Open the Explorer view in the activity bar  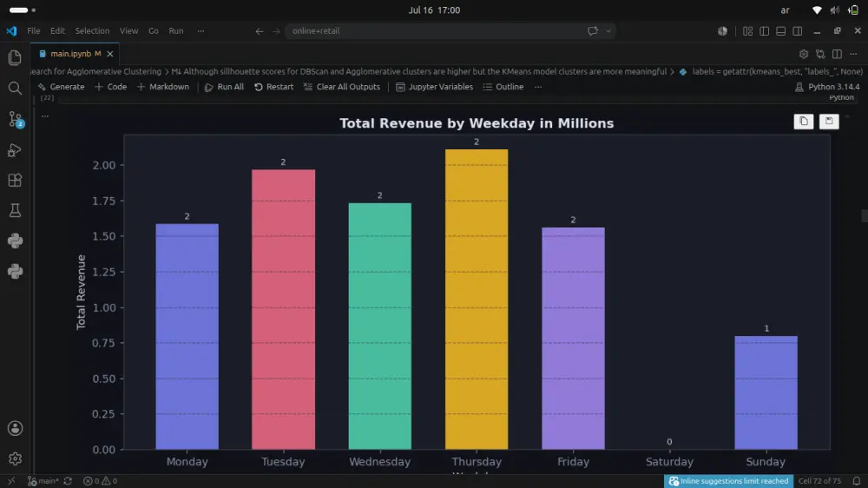point(15,57)
